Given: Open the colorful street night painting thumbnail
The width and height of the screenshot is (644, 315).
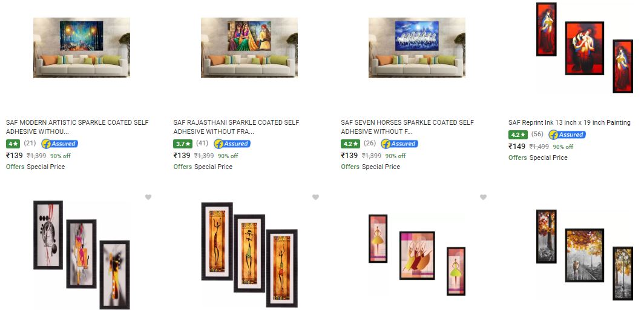Looking at the screenshot, I should pos(81,48).
